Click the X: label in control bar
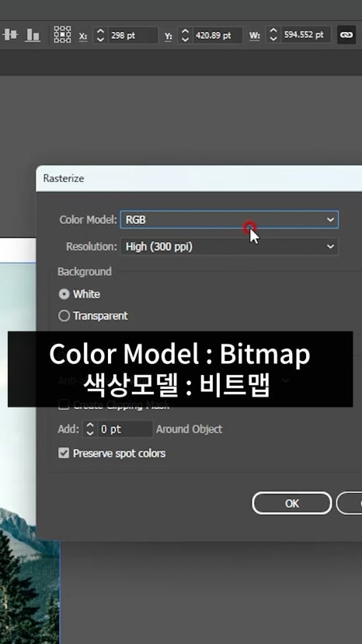 (x=83, y=36)
